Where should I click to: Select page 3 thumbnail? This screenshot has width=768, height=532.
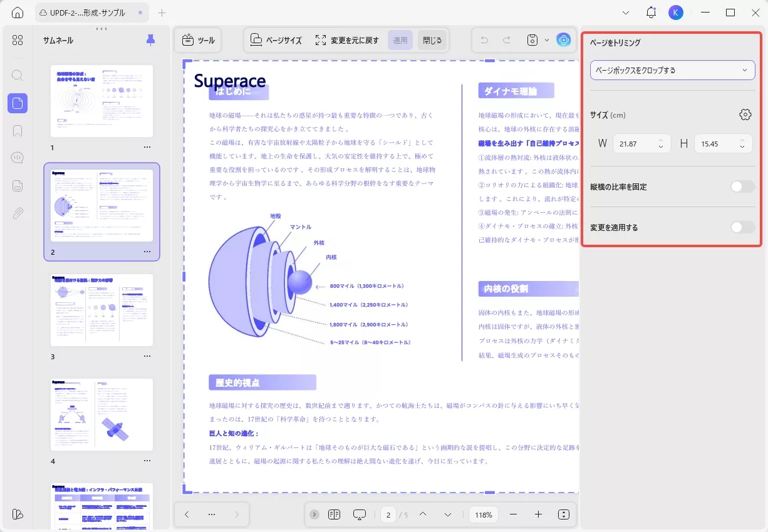101,310
